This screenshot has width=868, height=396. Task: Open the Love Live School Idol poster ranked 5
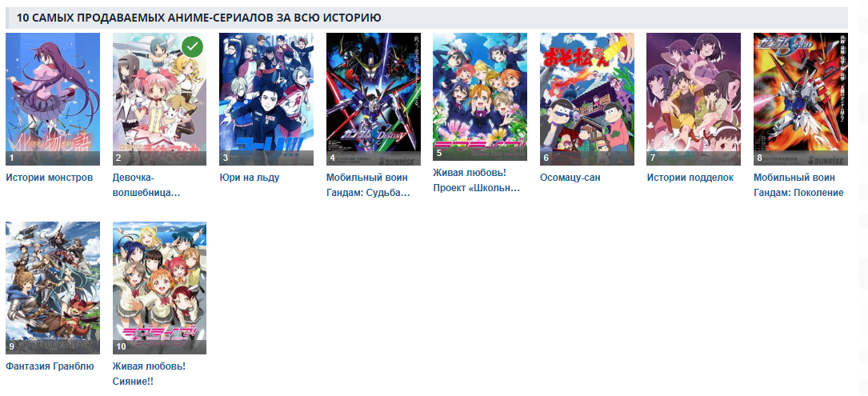coord(480,97)
